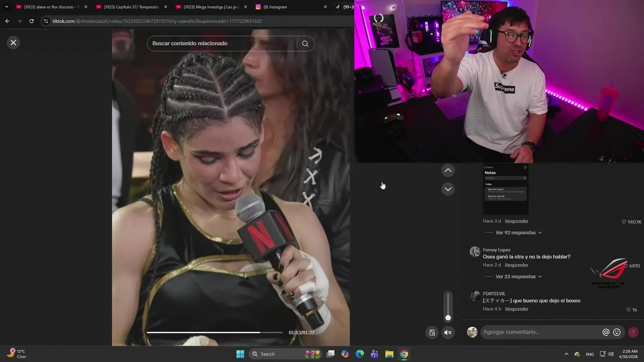The width and height of the screenshot is (644, 362).
Task: Open Microsoft Teams from the taskbar
Action: tap(374, 354)
